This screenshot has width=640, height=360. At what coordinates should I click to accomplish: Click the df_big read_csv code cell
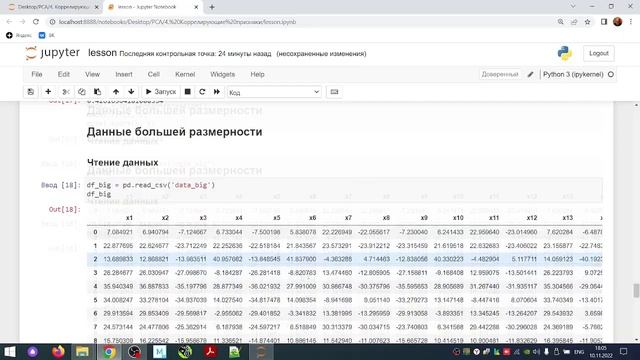(x=343, y=189)
